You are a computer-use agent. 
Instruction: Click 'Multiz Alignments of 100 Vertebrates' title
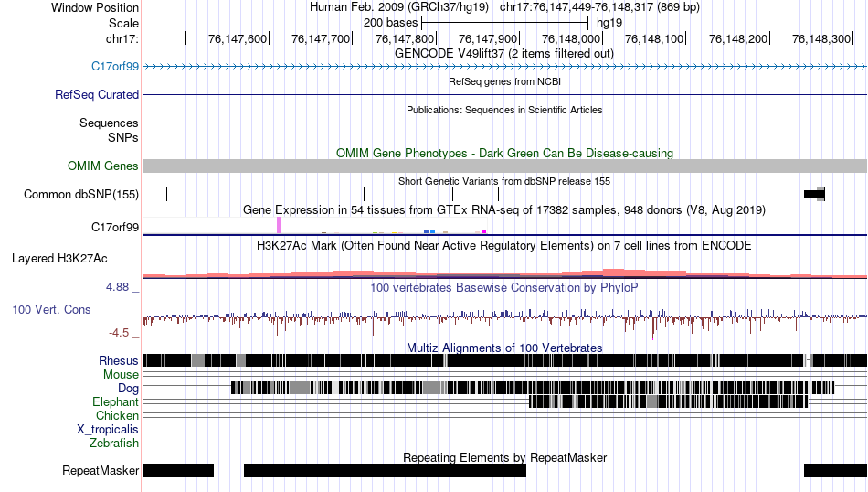504,348
